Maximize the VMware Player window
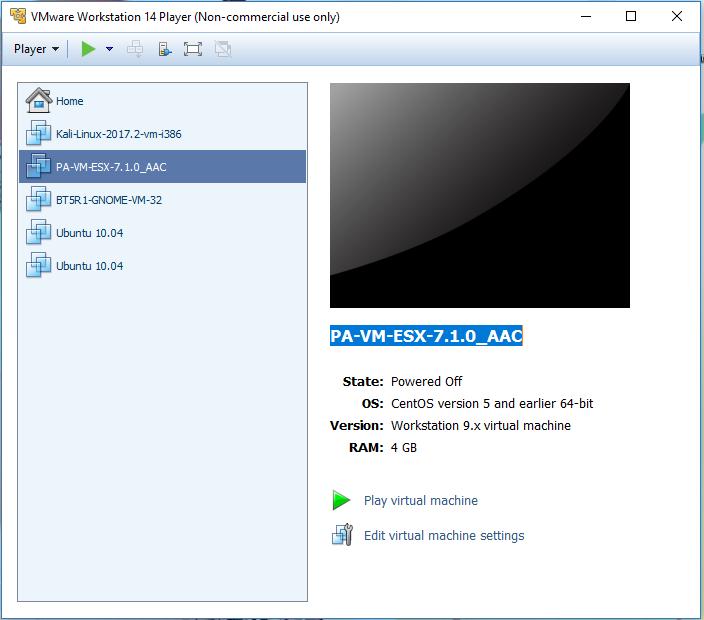704x620 pixels. (631, 17)
